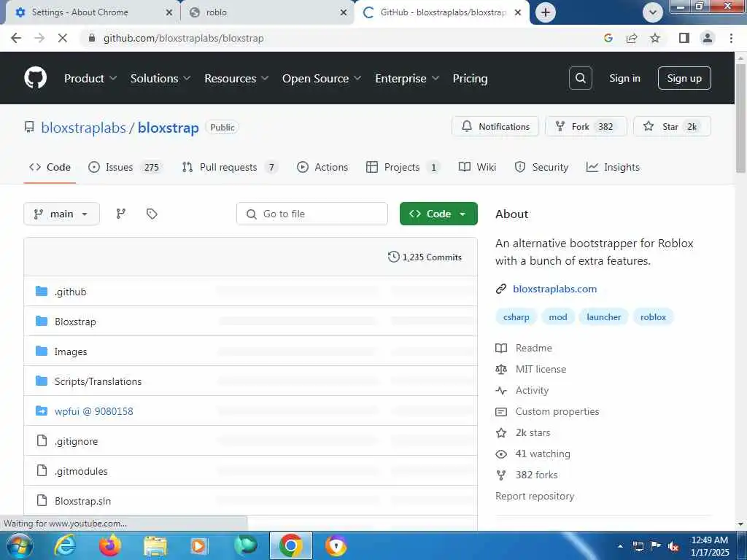Click the Sign in link
Image resolution: width=747 pixels, height=560 pixels.
pos(624,78)
